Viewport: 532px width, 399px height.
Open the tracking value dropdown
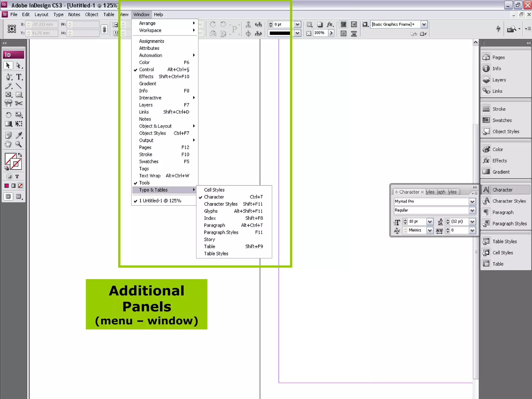pyautogui.click(x=472, y=230)
